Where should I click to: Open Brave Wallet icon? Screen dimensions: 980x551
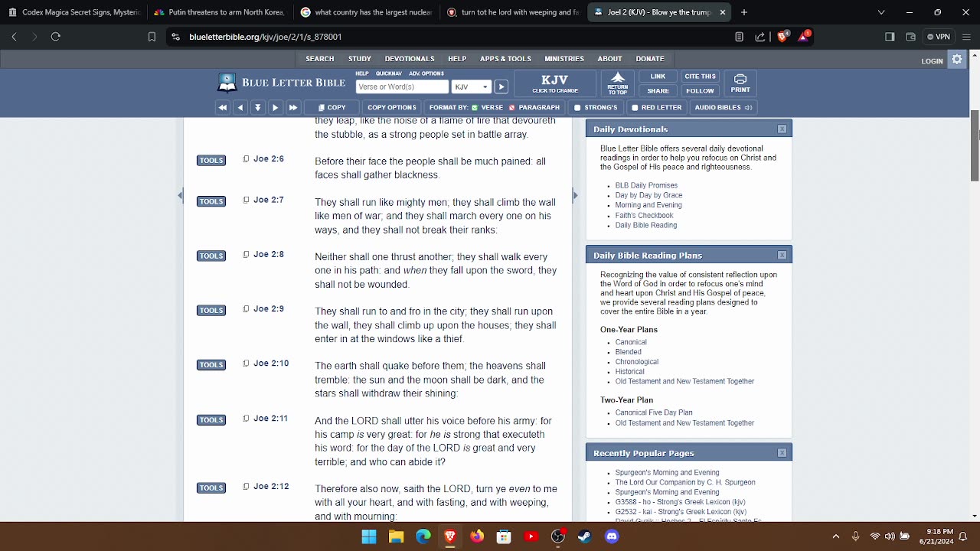point(911,37)
